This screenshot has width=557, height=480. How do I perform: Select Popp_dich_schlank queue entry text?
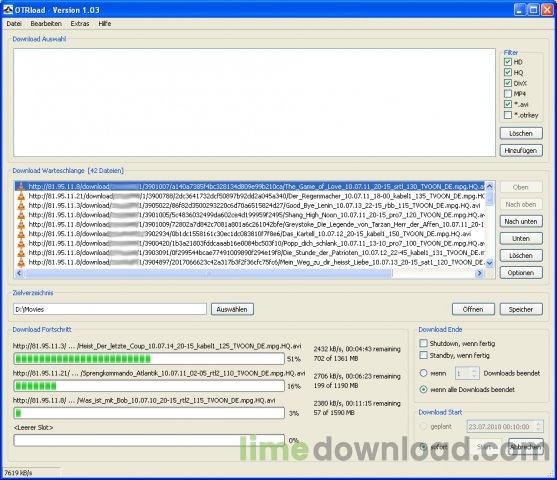click(256, 243)
